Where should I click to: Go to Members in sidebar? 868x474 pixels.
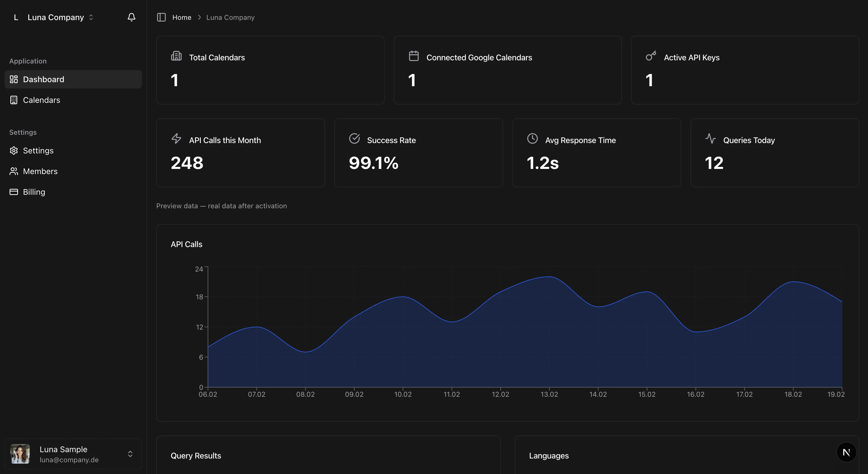click(40, 171)
